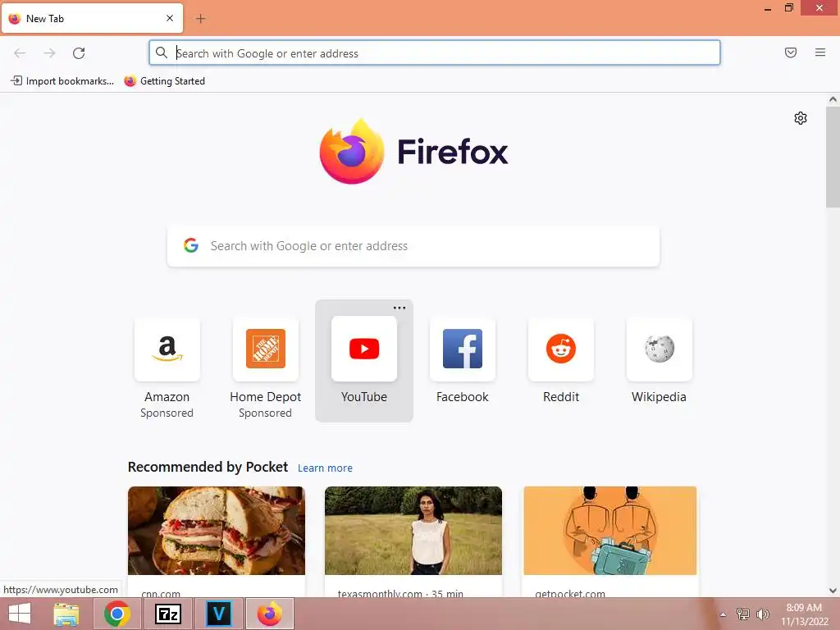
Task: Open new tab personalize gear settings
Action: [x=801, y=118]
